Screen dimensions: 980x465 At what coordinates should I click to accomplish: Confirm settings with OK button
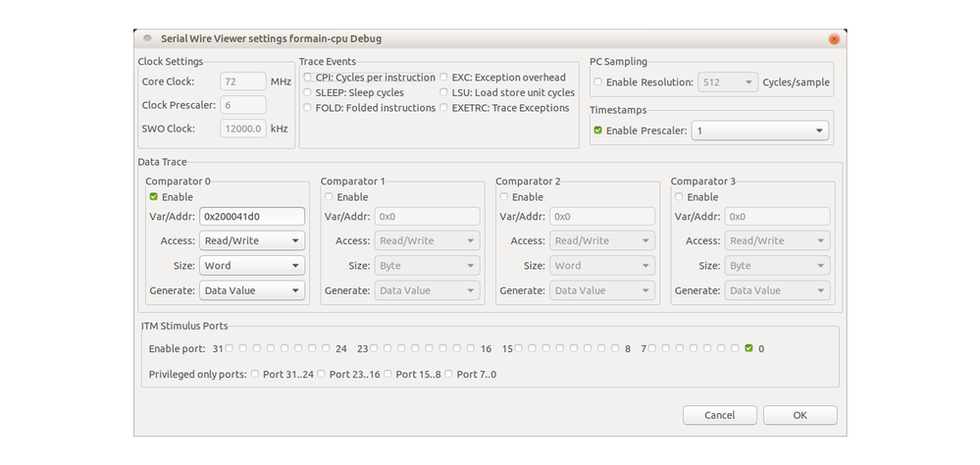coord(800,415)
